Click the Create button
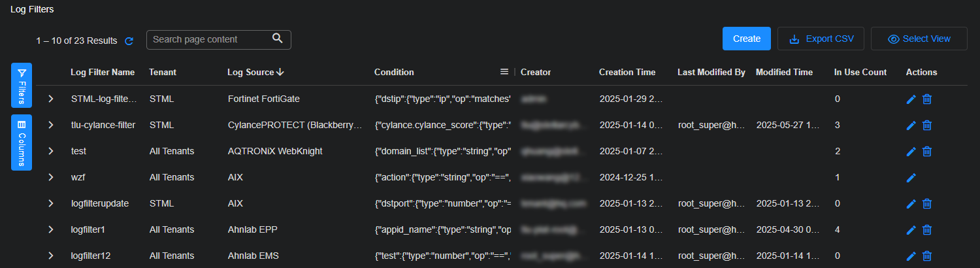 point(746,39)
